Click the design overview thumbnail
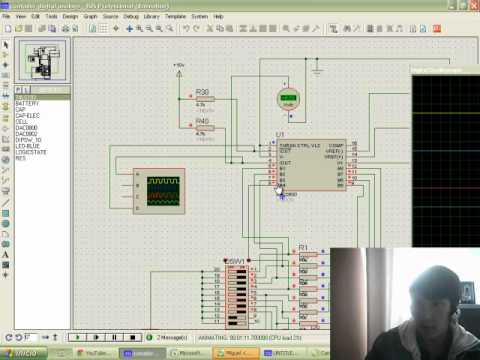Viewport: 480px width, 360px height. 42,60
